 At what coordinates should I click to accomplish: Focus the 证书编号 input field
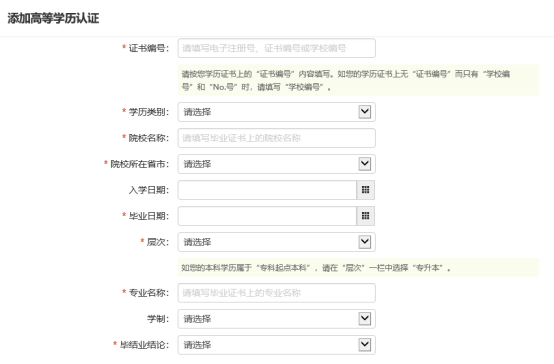click(x=277, y=48)
